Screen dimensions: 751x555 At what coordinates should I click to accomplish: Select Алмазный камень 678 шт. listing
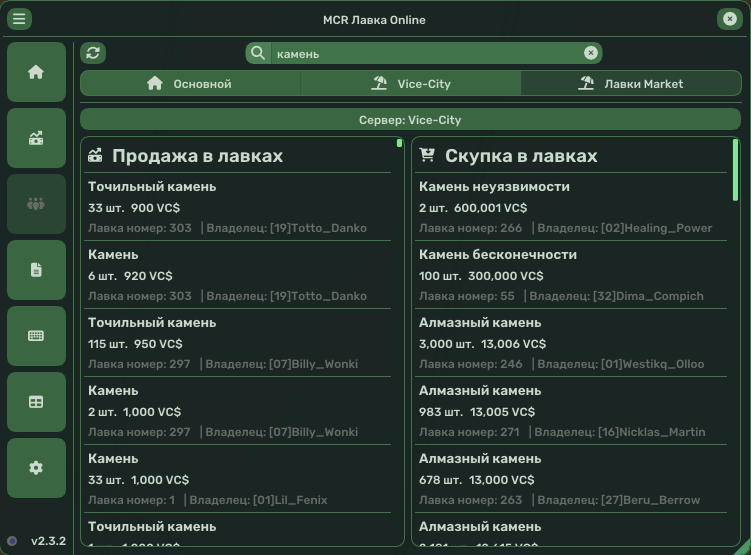[573, 479]
